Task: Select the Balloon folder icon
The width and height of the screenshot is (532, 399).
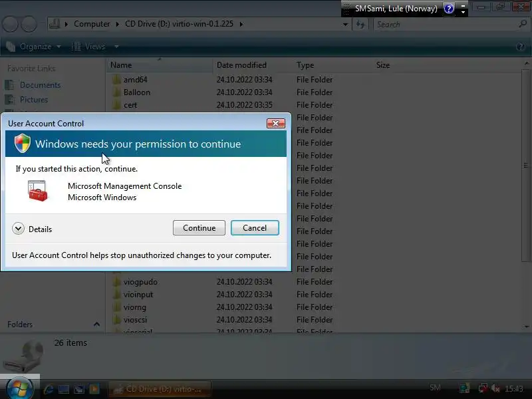Action: [116, 92]
